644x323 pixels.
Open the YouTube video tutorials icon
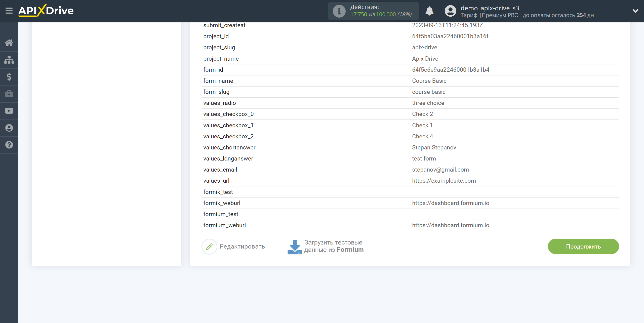[x=9, y=111]
